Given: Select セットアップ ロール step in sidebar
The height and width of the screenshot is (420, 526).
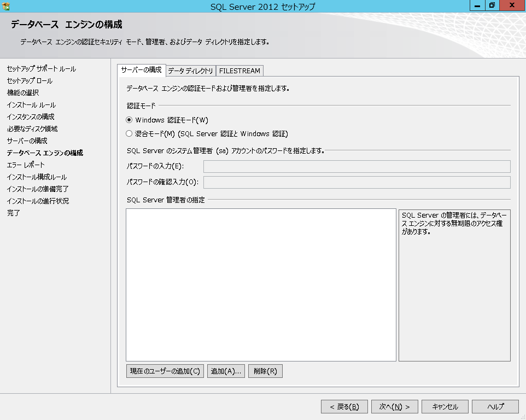Looking at the screenshot, I should coord(30,81).
